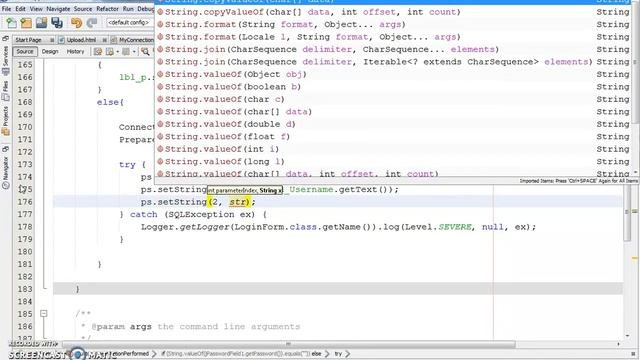Click the Open Project toolbar icon

pos(41,23)
